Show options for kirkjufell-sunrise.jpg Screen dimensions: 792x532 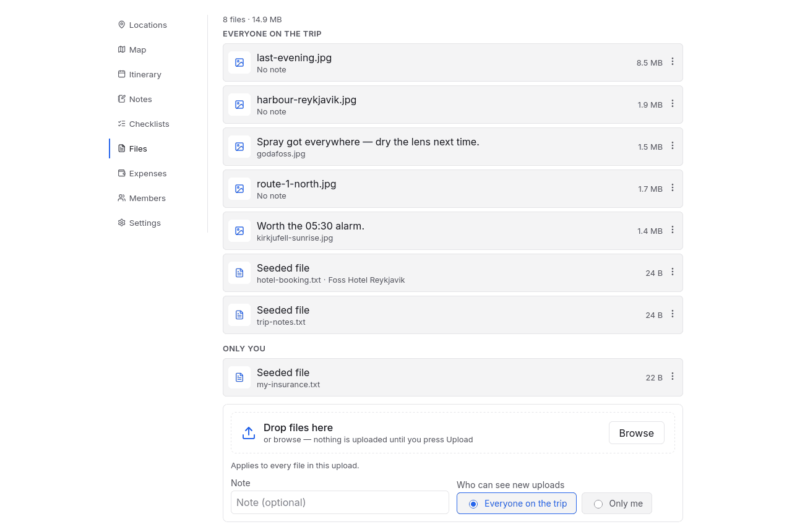673,230
